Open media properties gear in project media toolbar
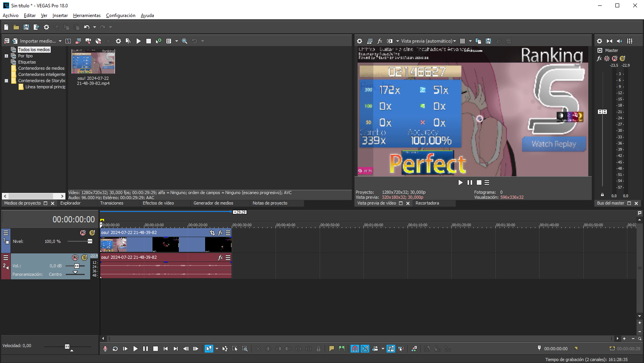 [x=118, y=41]
